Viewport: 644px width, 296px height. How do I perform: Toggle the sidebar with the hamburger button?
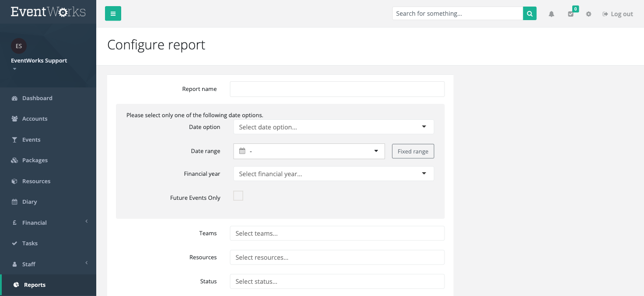[x=113, y=14]
